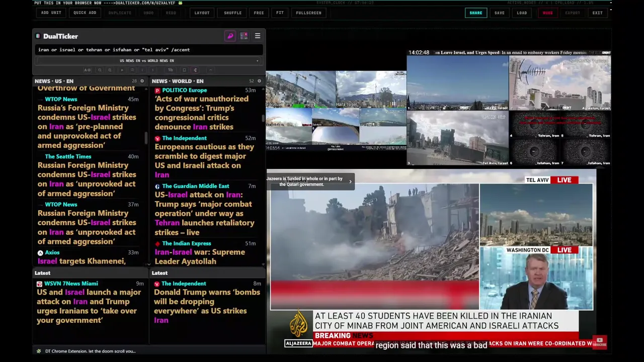The image size is (644, 362).
Task: Select the FREE layout mode
Action: pyautogui.click(x=259, y=13)
